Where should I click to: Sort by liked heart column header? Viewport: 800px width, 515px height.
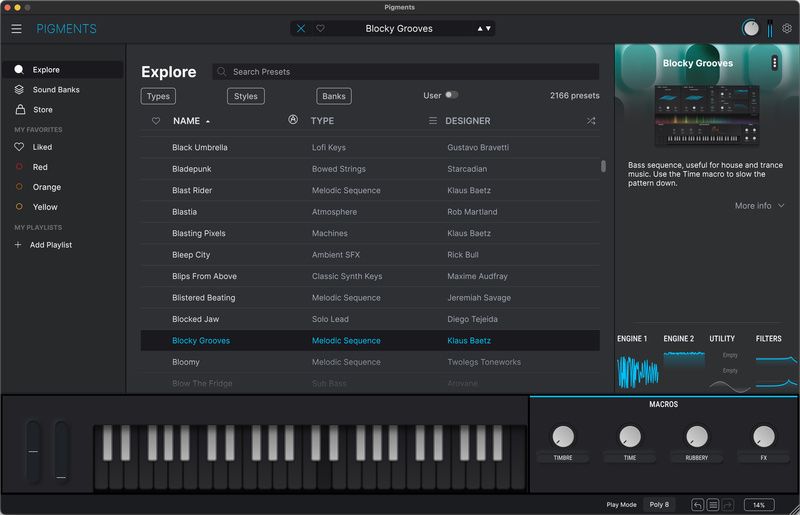tap(156, 121)
